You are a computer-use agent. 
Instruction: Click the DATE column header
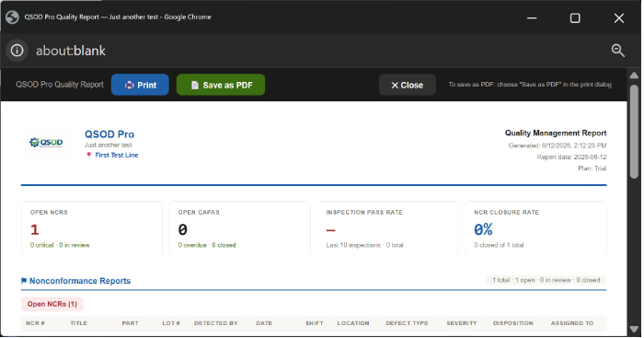click(264, 323)
